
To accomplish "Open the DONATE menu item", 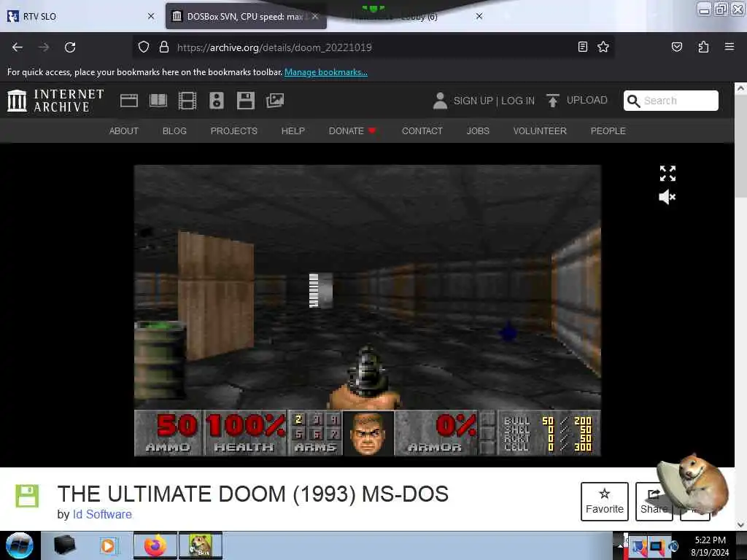I will [x=352, y=131].
